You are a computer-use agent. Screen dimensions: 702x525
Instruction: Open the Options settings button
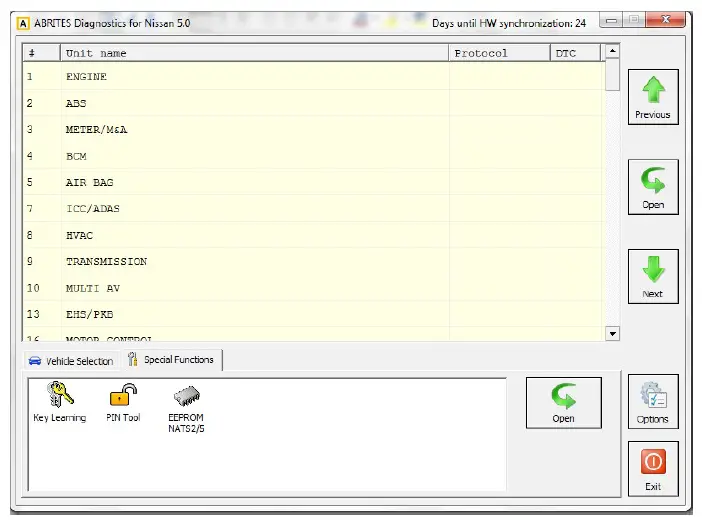[x=653, y=402]
